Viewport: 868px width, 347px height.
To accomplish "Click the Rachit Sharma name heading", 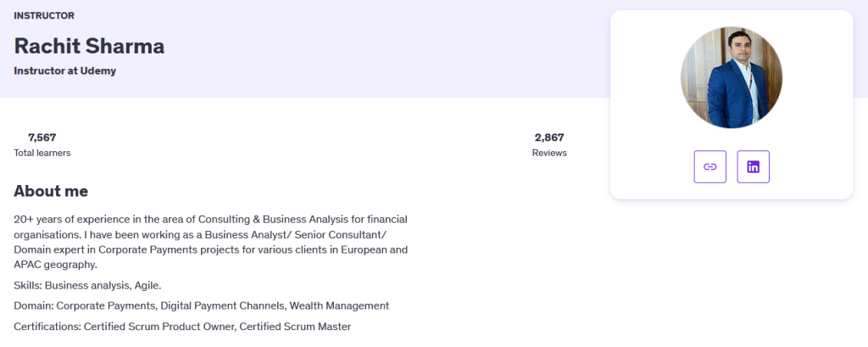I will 89,46.
